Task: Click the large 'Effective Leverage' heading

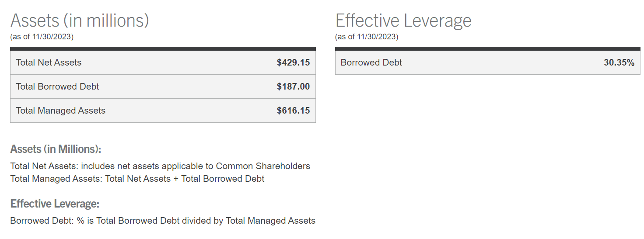Action: tap(403, 21)
